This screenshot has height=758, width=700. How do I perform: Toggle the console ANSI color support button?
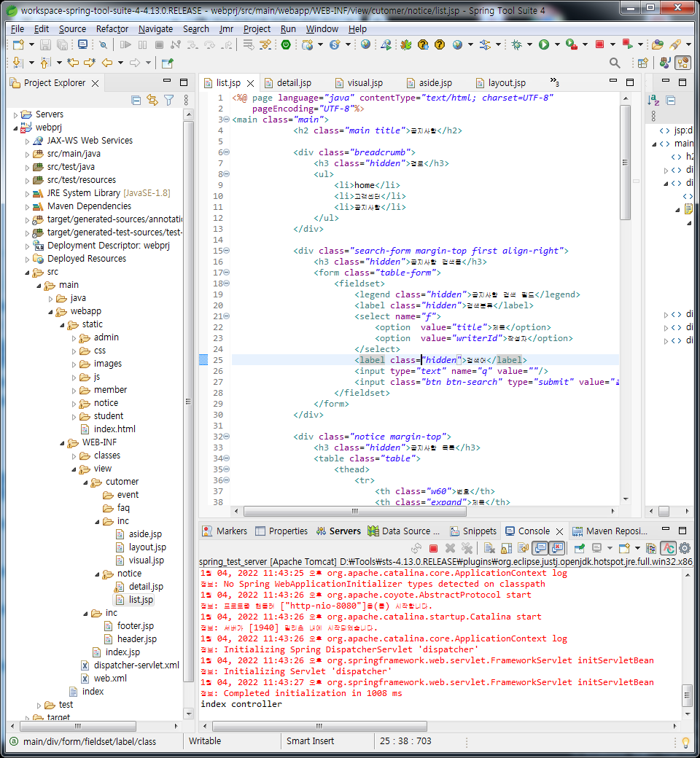(669, 547)
